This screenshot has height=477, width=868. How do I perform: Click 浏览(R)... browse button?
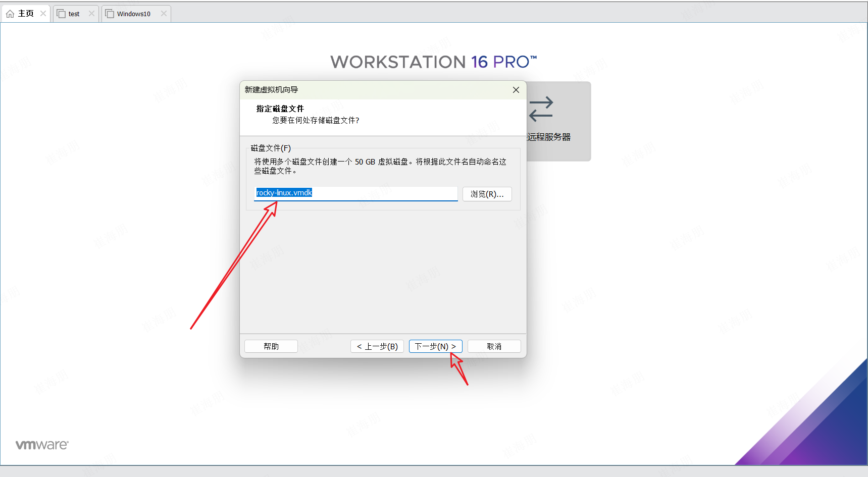click(x=487, y=194)
